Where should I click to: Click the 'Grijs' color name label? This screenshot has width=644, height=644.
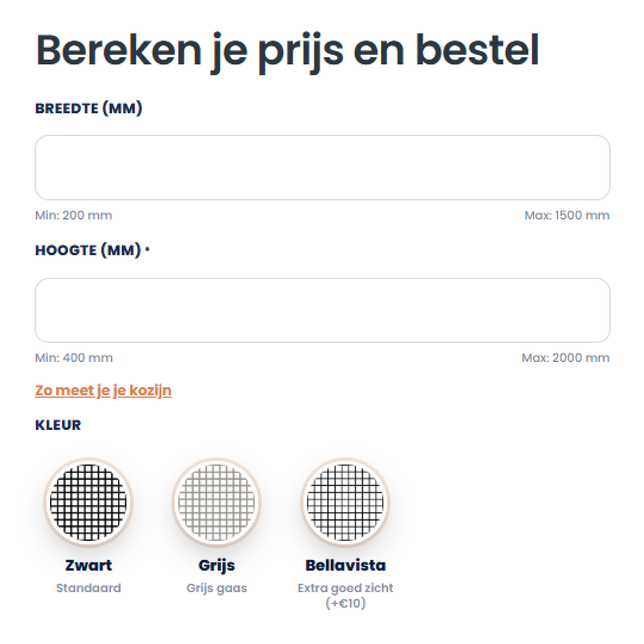pos(216,565)
